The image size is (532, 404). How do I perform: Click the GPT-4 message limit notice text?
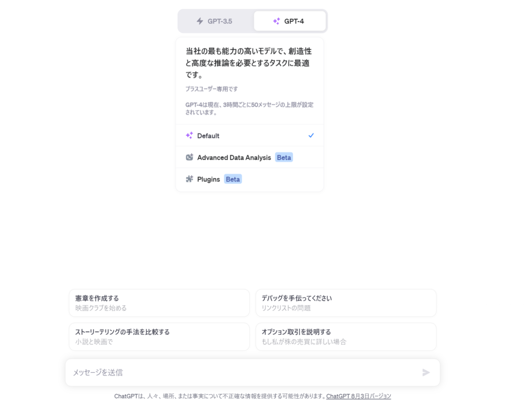tap(249, 108)
